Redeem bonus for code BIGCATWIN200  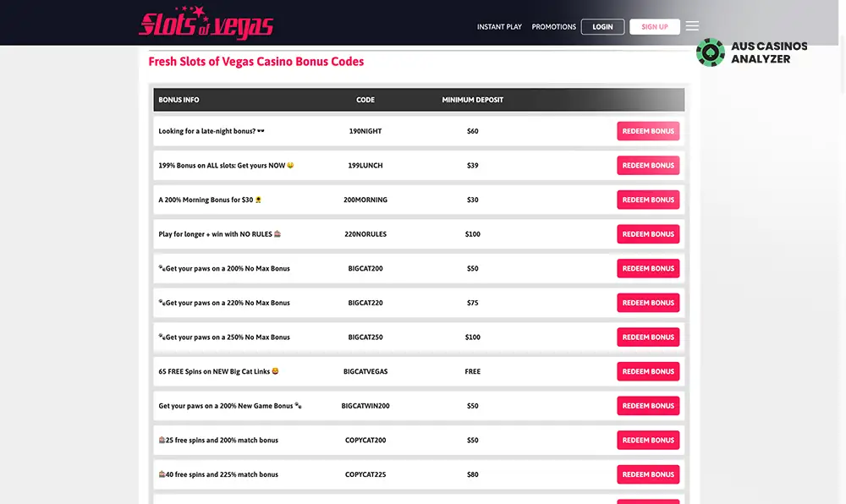(648, 406)
